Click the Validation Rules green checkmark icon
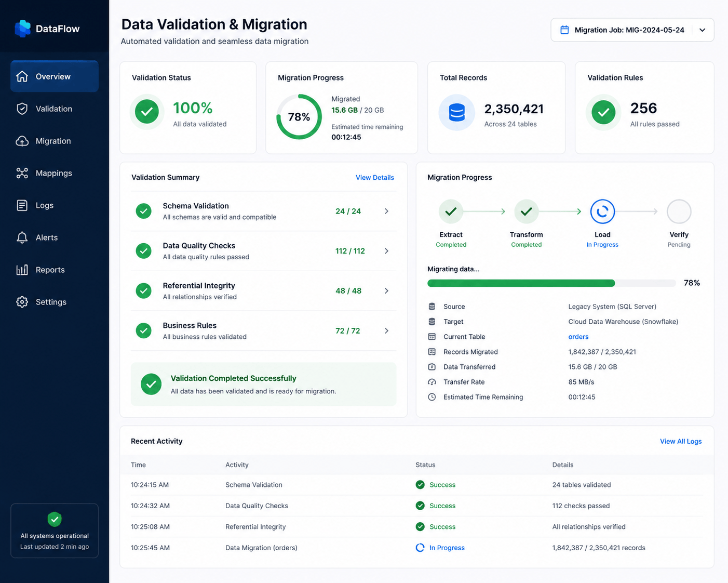The width and height of the screenshot is (728, 583). (603, 112)
